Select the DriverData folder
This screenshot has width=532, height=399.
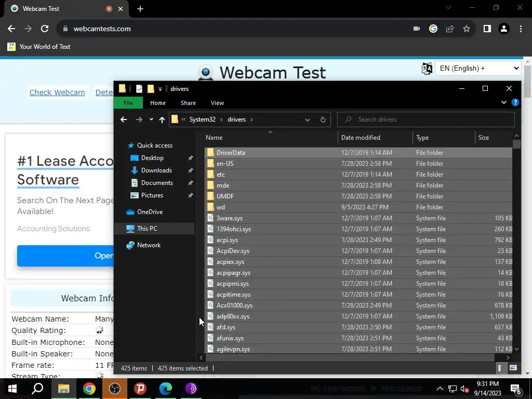click(x=358, y=153)
